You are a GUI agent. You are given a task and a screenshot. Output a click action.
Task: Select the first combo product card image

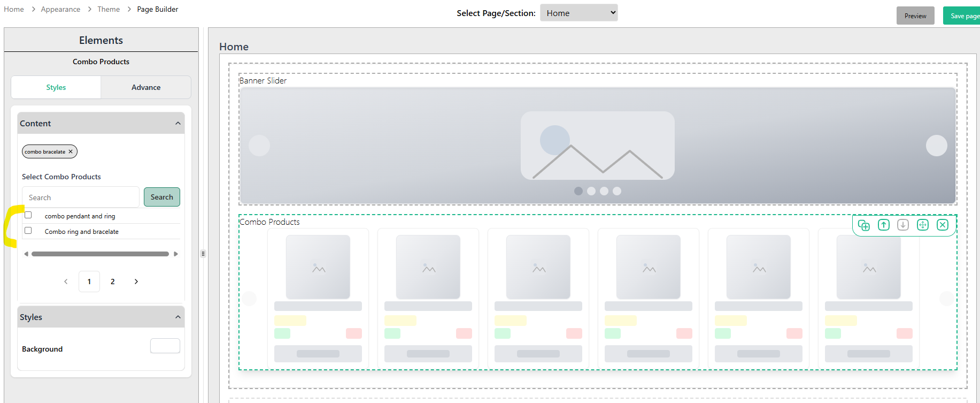coord(318,267)
